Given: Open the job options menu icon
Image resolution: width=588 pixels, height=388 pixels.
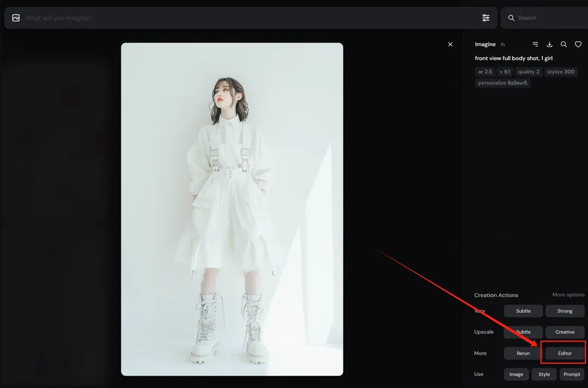Looking at the screenshot, I should [535, 44].
